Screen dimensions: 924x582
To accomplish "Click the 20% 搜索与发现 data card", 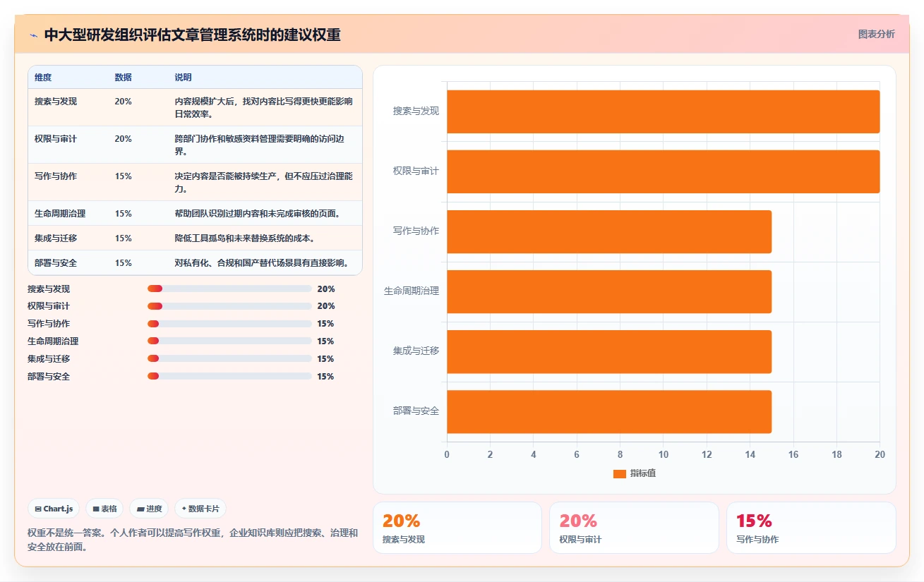I will (x=457, y=528).
